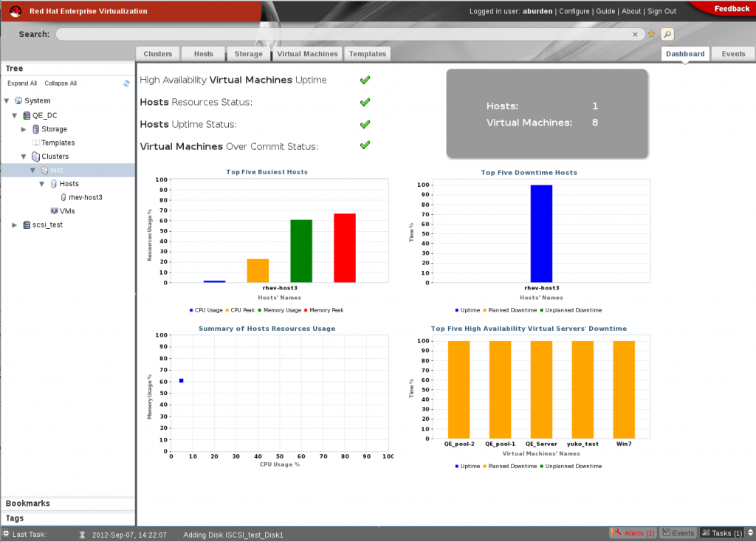Click the VMs monitor icon in the tree
This screenshot has width=756, height=542.
pyautogui.click(x=54, y=210)
